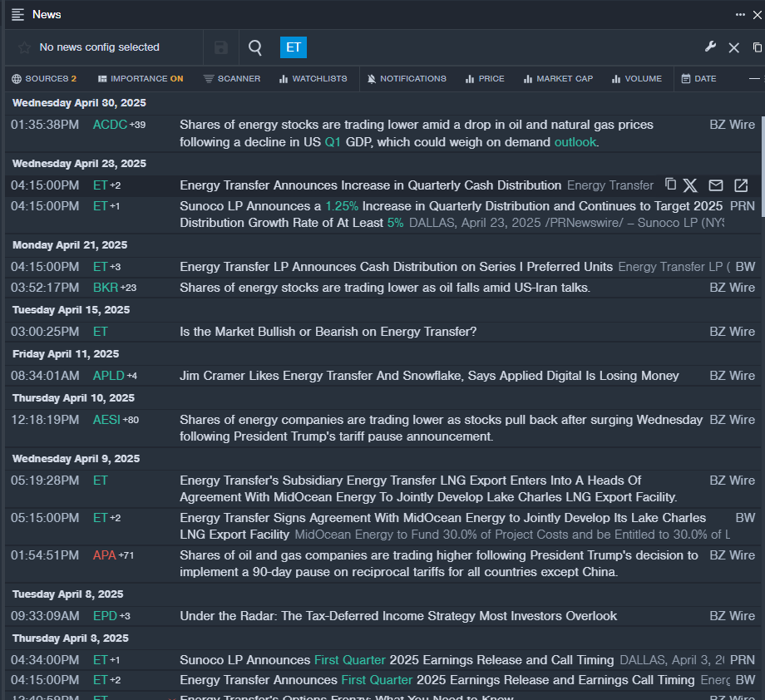Screen dimensions: 765x700
Task: Open 'Is the Market Bullish or Bearish on Energy Transfer?'
Action: (x=328, y=332)
